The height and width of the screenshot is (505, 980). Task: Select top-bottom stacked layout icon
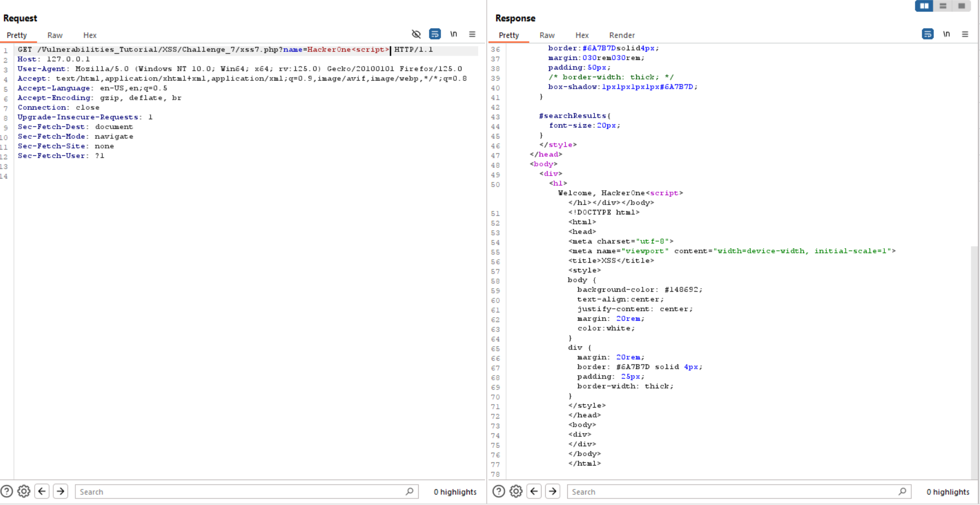coord(943,6)
